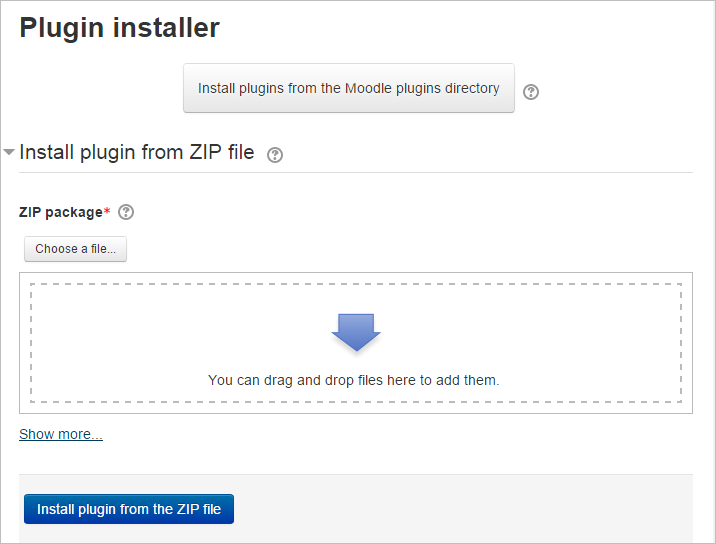Open help for Moodle plugins directory button
Viewport: 716px width, 544px height.
click(531, 92)
